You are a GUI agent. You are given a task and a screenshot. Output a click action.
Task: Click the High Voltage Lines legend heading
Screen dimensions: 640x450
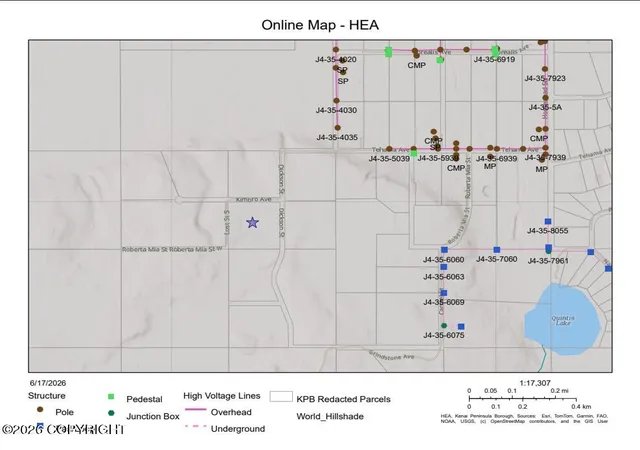pyautogui.click(x=222, y=396)
